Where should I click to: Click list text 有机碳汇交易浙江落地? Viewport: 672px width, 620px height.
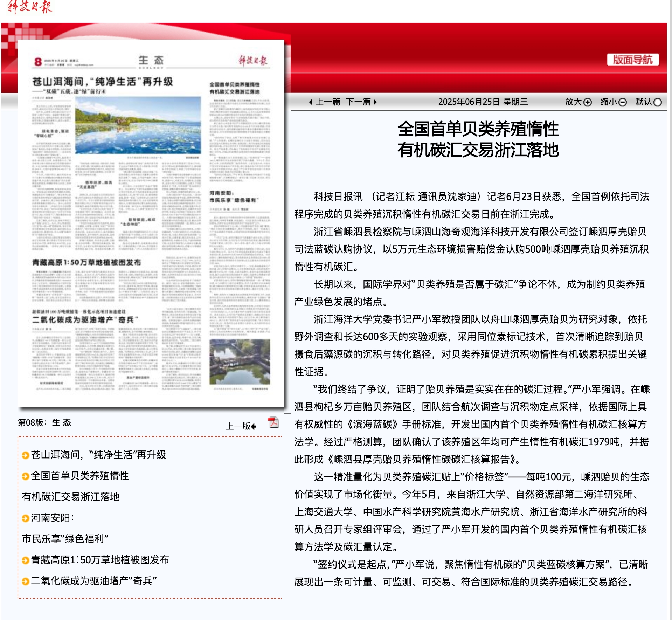pyautogui.click(x=71, y=497)
